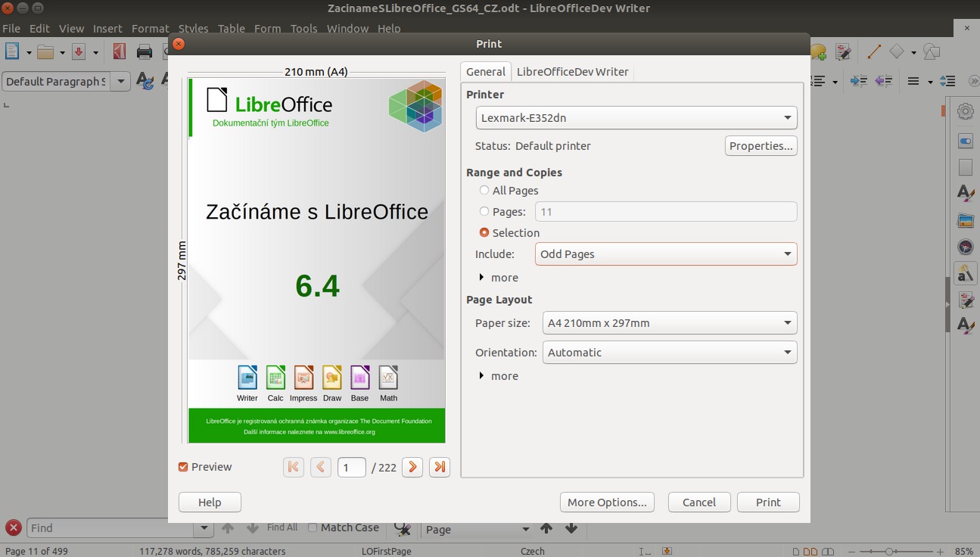
Task: Click Find Next down arrow in Find toolbar
Action: point(253,527)
